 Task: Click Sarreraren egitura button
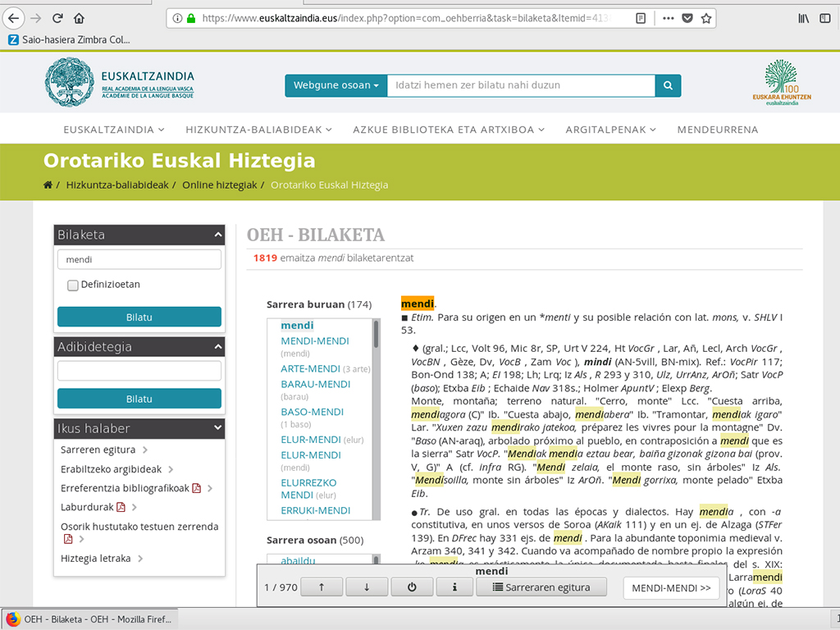point(541,587)
